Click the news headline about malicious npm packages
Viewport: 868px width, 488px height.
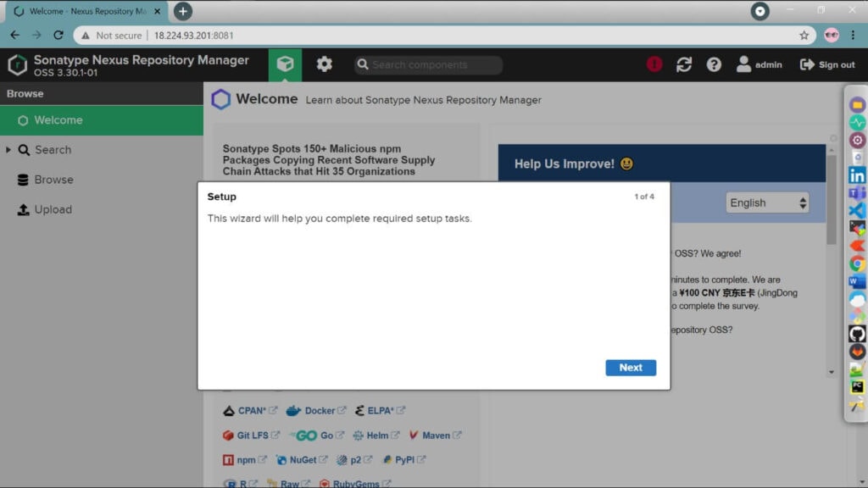329,160
